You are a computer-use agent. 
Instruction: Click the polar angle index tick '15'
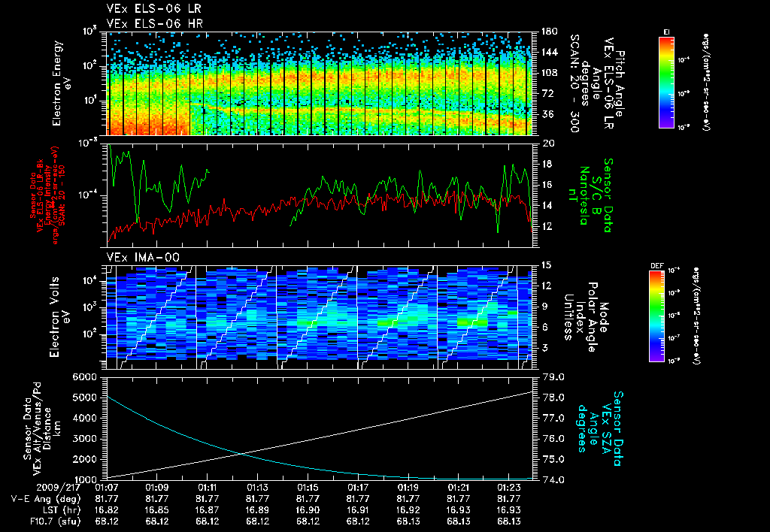click(x=548, y=265)
